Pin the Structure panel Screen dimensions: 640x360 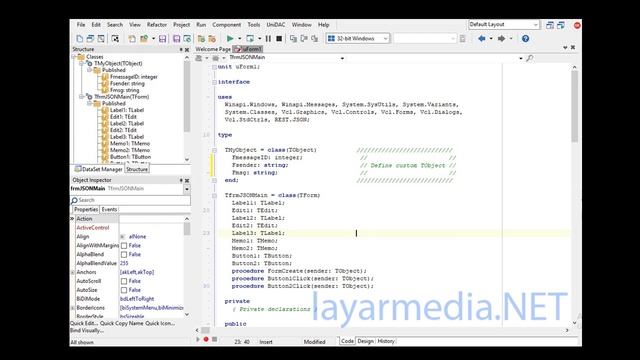181,49
